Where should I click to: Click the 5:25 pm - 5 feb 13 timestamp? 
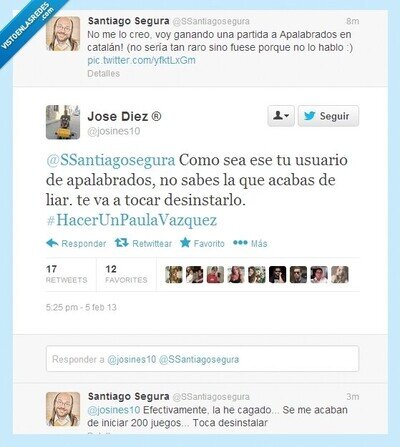pos(81,307)
